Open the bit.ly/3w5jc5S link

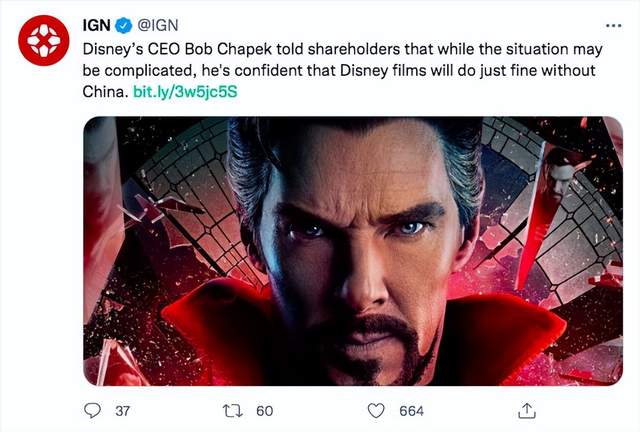[185, 91]
